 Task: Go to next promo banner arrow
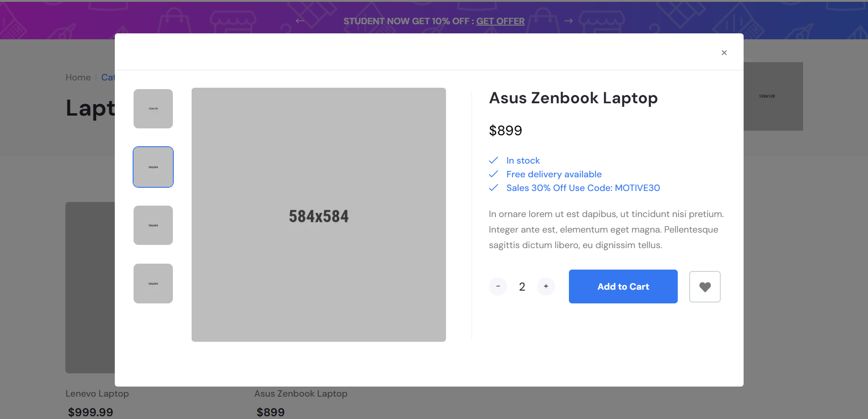pos(568,21)
